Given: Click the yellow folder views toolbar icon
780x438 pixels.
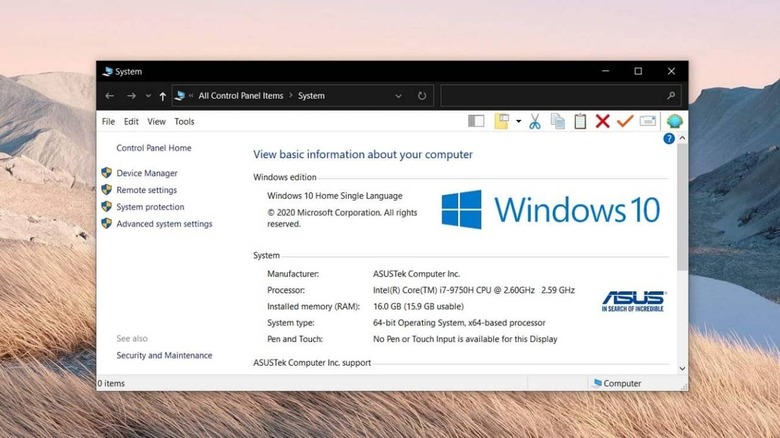Looking at the screenshot, I should click(x=501, y=121).
